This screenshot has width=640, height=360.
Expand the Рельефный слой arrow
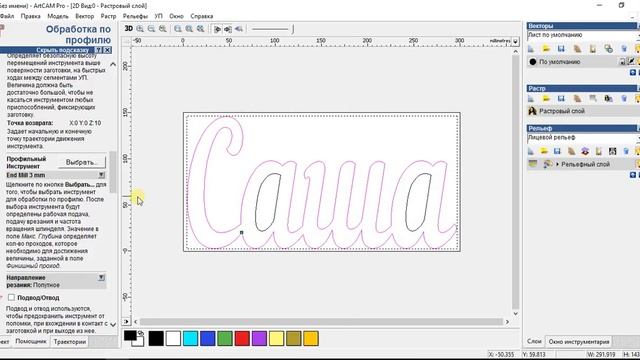click(558, 164)
